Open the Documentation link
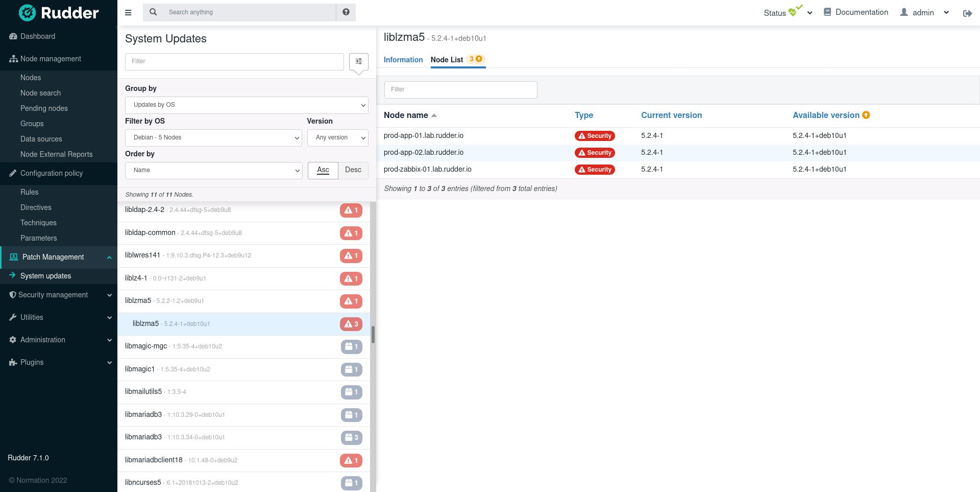 (856, 12)
